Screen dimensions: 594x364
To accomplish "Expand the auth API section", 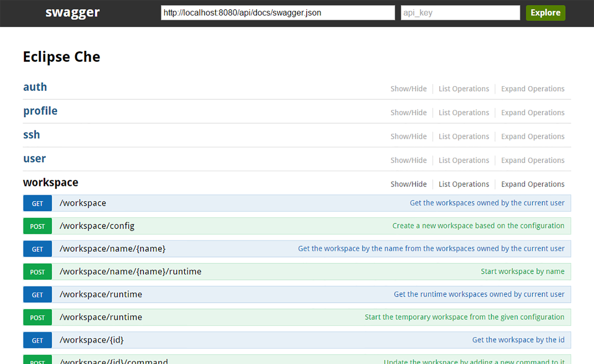I will coord(35,87).
